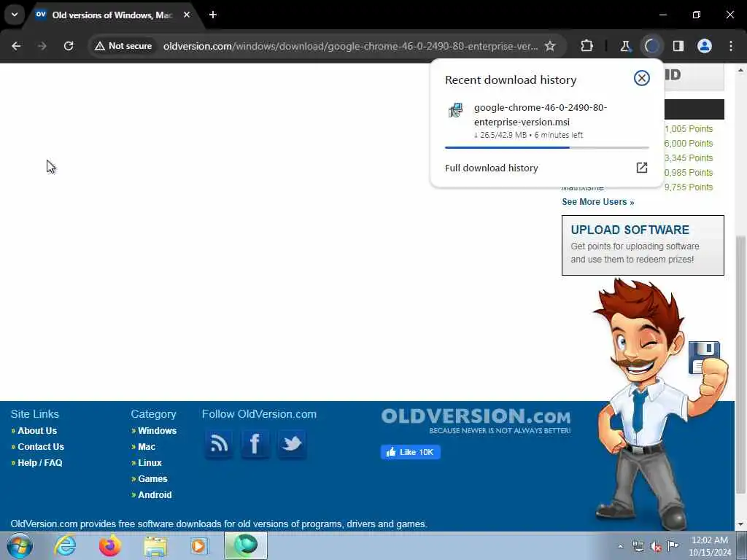The height and width of the screenshot is (560, 747).
Task: Click the OLDVERSION.COM footer logo
Action: (x=476, y=421)
